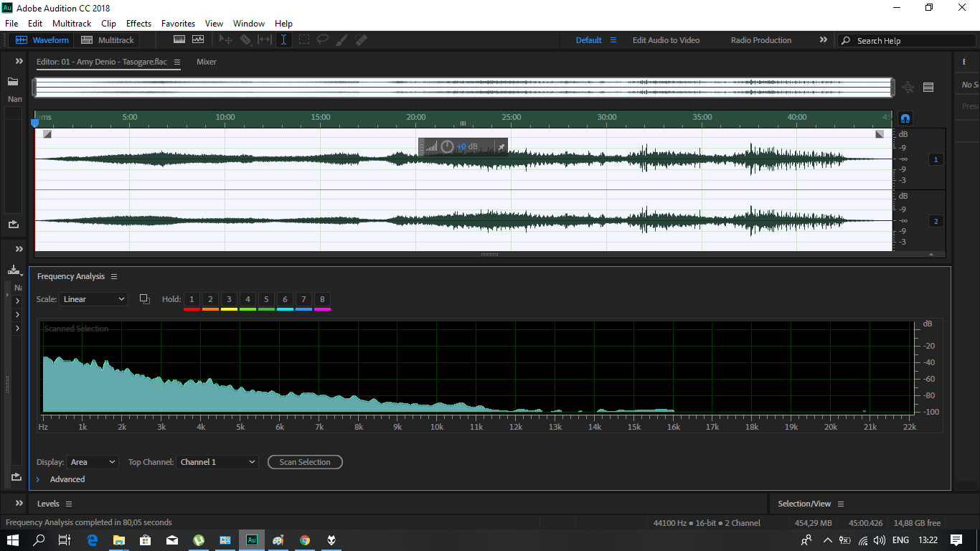Click the Scan Selection button

(305, 462)
